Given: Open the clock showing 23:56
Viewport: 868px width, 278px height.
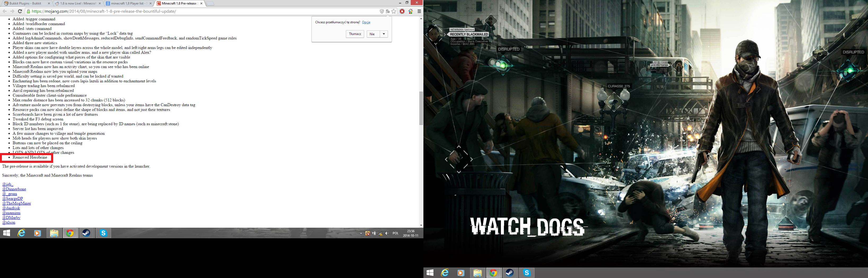Looking at the screenshot, I should (x=410, y=233).
